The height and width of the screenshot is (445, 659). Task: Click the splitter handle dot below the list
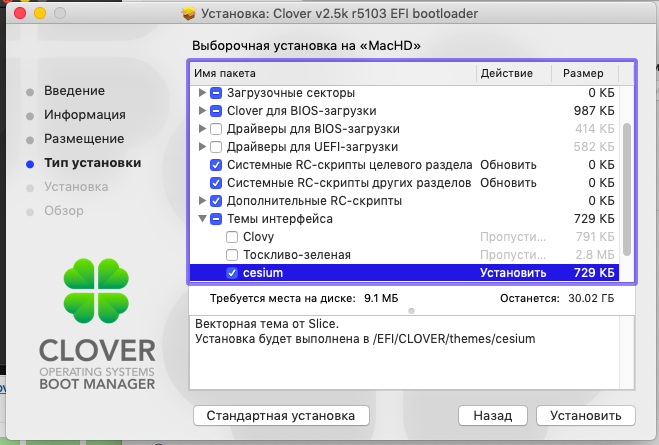411,311
